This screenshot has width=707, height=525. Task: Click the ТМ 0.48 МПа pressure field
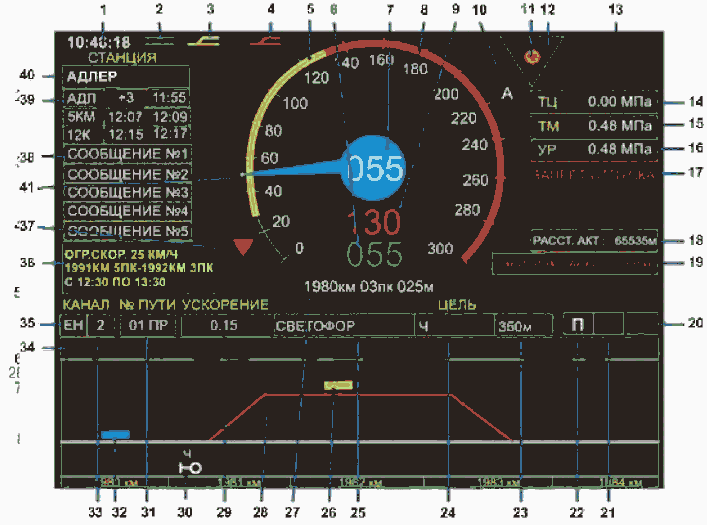coord(594,126)
